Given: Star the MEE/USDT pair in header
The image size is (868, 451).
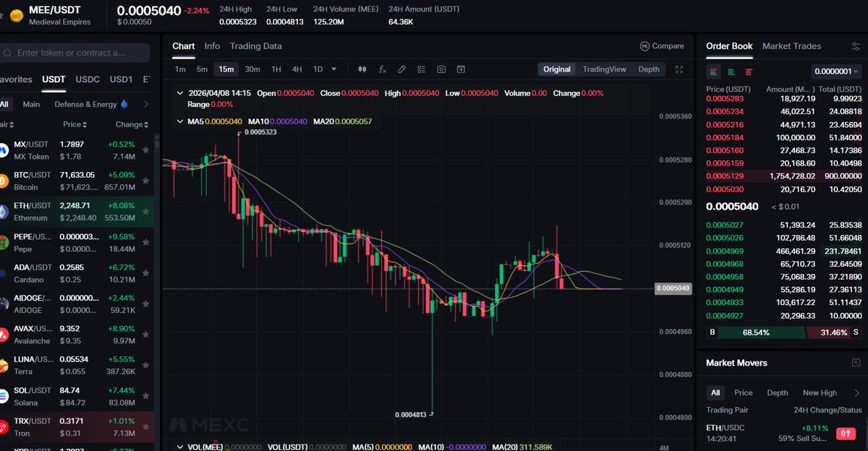Looking at the screenshot, I should click(x=1, y=15).
